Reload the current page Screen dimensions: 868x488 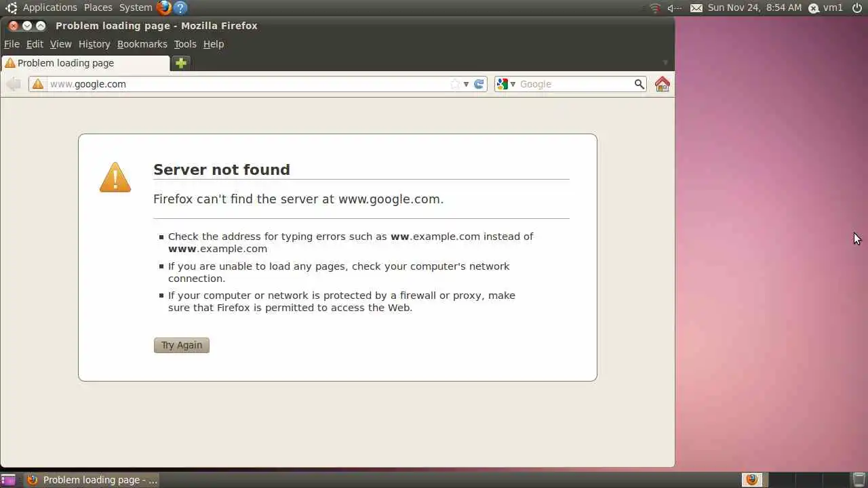(x=479, y=84)
